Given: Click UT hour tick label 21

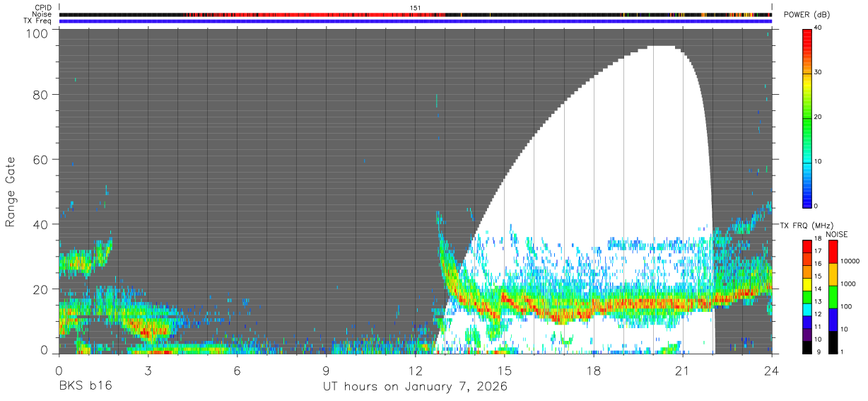Looking at the screenshot, I should pyautogui.click(x=683, y=371).
